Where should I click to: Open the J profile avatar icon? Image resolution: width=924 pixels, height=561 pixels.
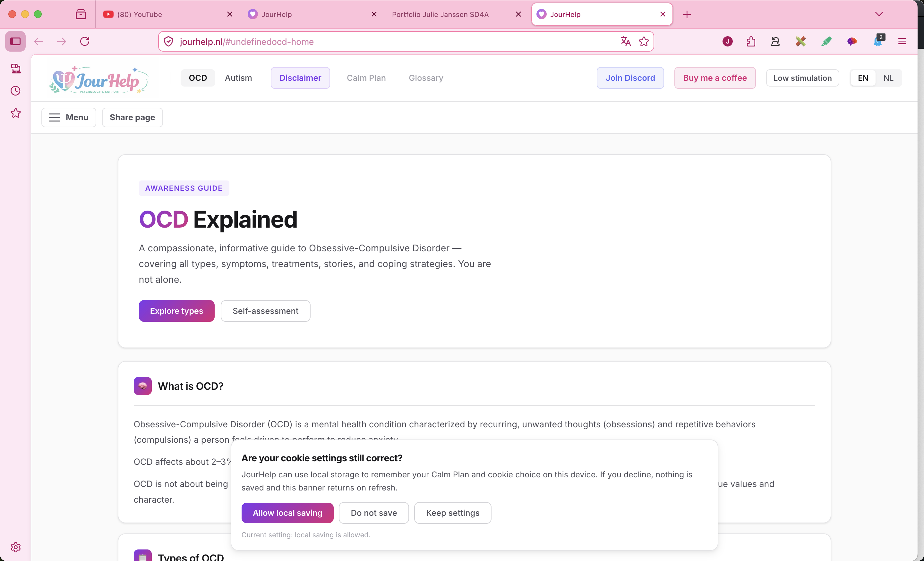(728, 41)
